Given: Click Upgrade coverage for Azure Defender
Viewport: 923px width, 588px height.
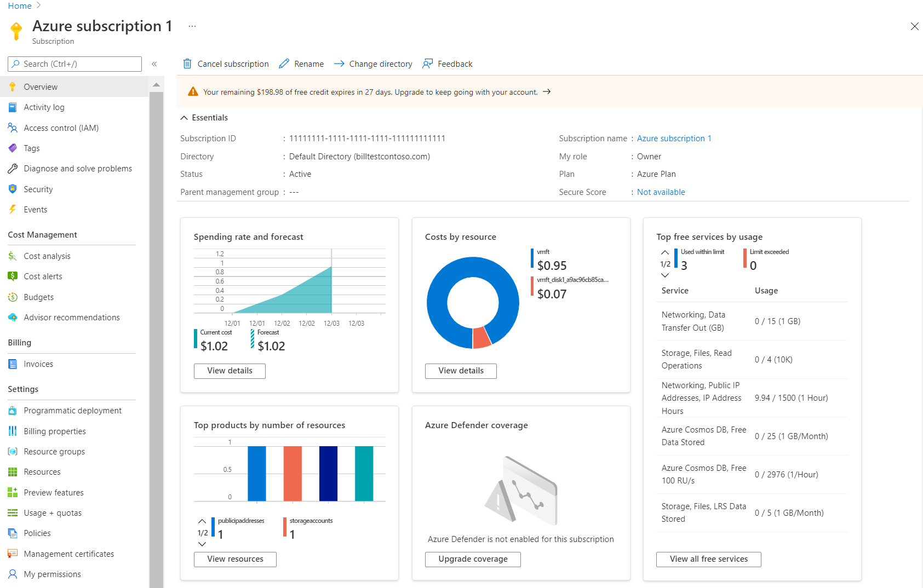Looking at the screenshot, I should (x=472, y=559).
